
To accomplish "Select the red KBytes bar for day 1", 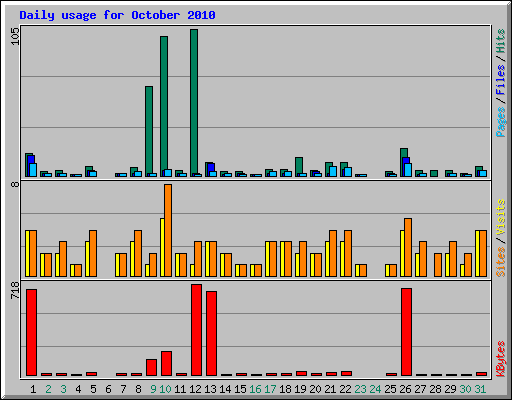I will point(31,332).
